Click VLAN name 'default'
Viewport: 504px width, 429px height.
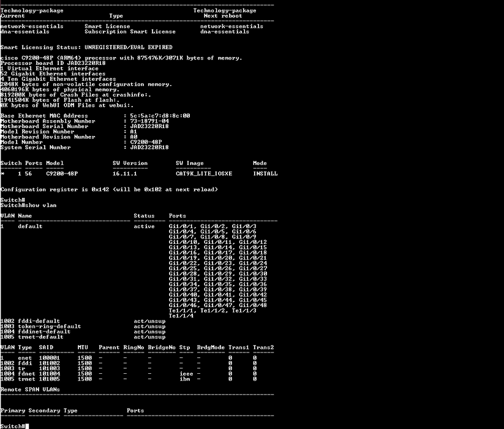[x=30, y=226]
